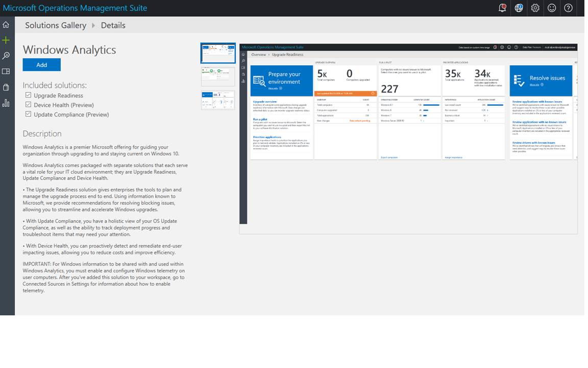The height and width of the screenshot is (368, 588).
Task: Open the notifications bell icon
Action: point(502,8)
